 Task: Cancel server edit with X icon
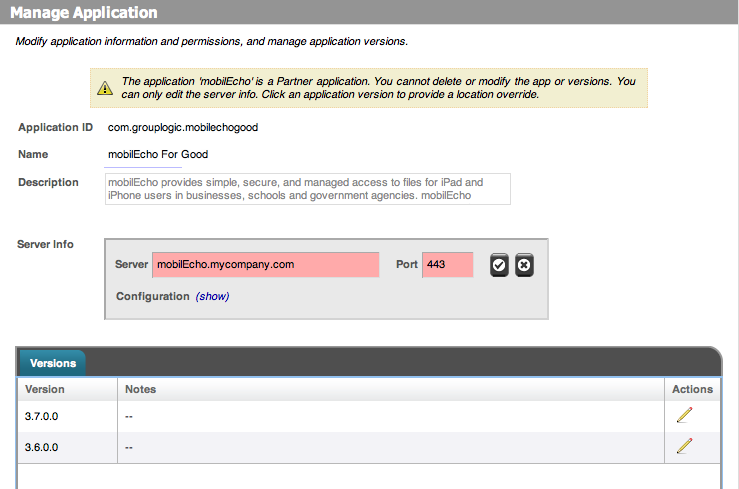point(524,265)
